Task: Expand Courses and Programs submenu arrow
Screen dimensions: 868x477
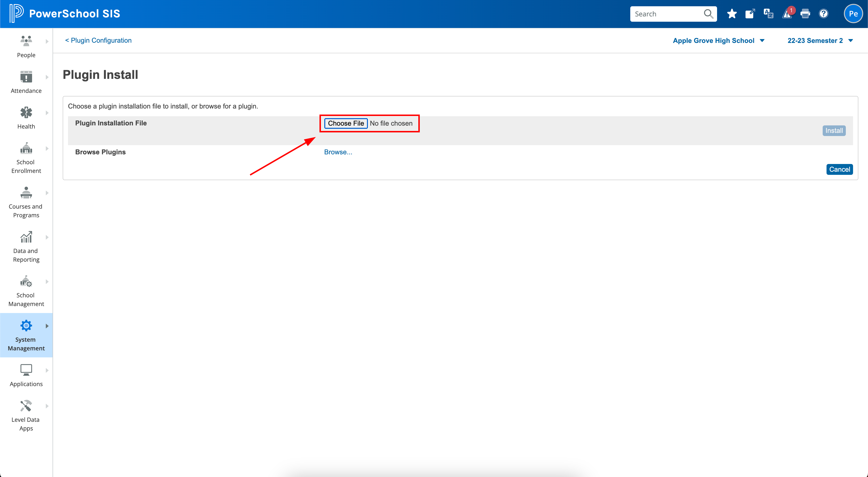Action: click(47, 193)
